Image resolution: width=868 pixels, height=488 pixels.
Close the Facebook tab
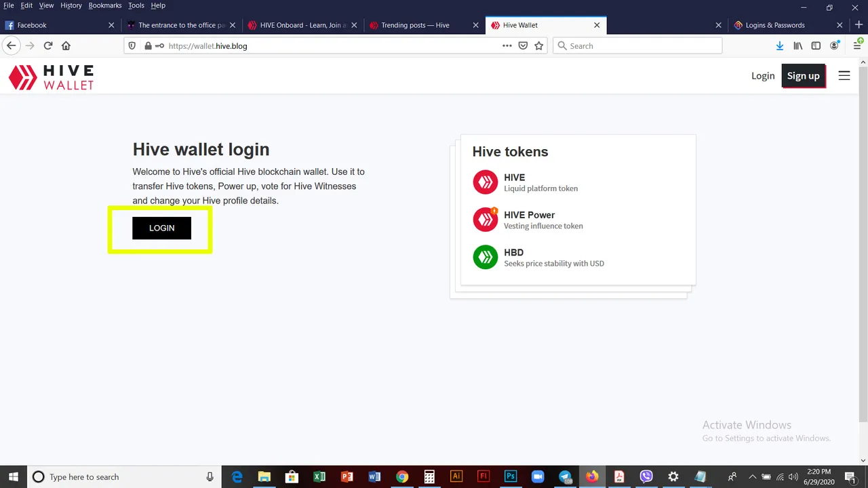pyautogui.click(x=111, y=25)
